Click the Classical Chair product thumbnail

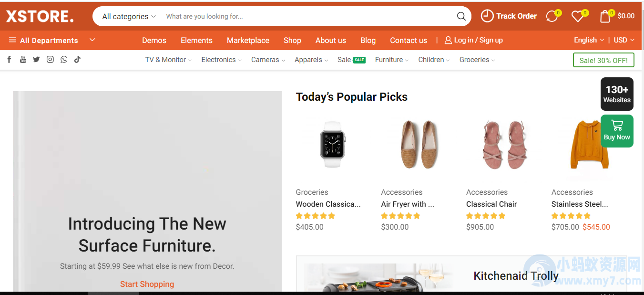[503, 143]
